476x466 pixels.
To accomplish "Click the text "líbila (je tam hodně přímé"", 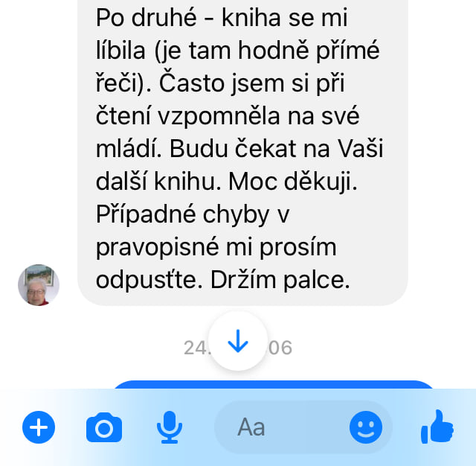I will pyautogui.click(x=238, y=51).
